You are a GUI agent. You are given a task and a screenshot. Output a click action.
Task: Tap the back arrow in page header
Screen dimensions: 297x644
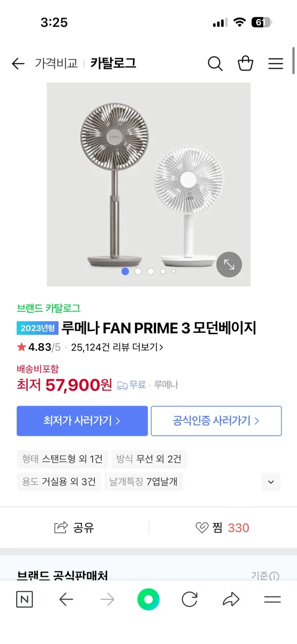(x=18, y=64)
